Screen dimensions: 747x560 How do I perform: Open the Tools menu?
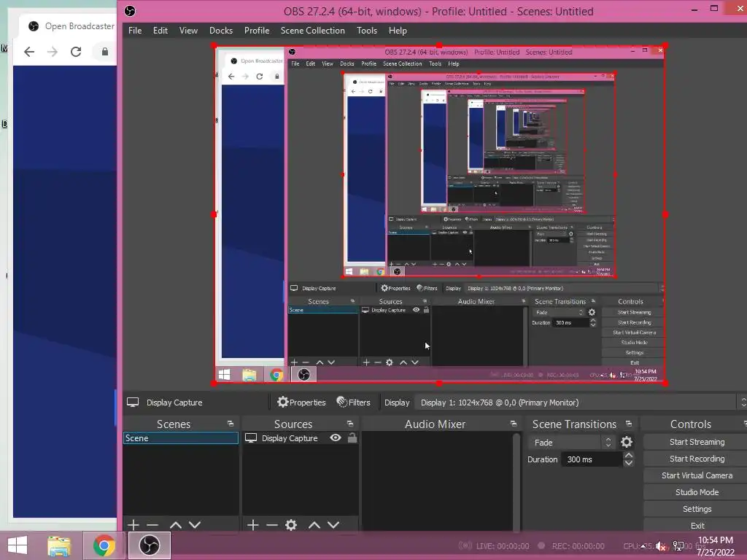pos(367,31)
